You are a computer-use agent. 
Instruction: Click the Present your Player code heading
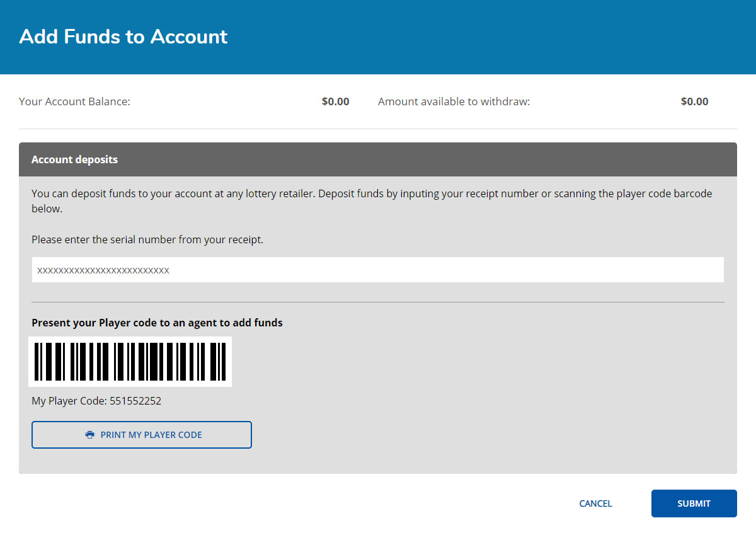[157, 323]
